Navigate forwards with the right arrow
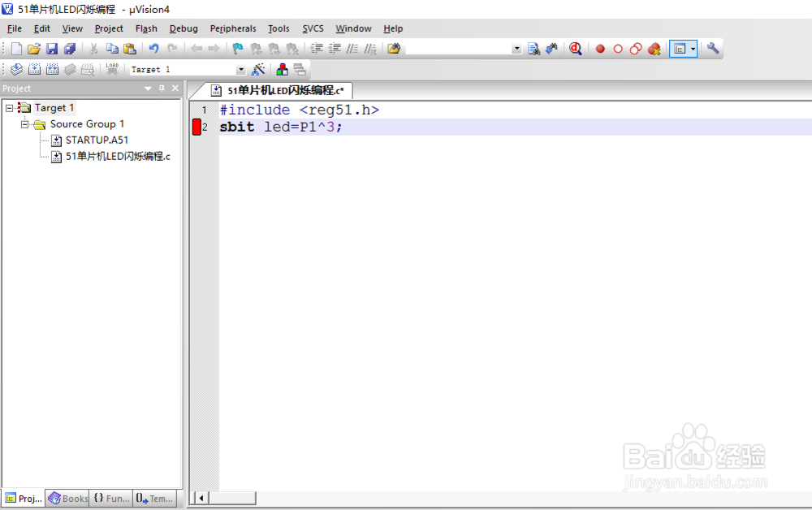The image size is (812, 510). tap(214, 49)
